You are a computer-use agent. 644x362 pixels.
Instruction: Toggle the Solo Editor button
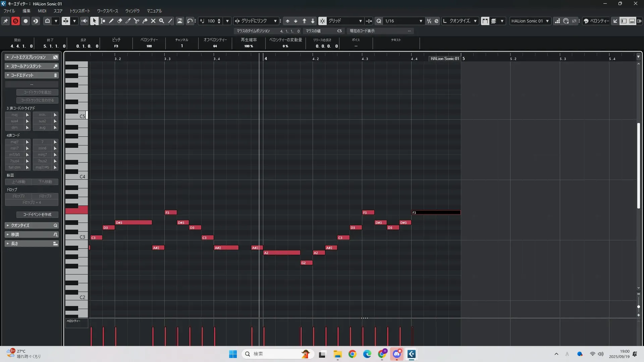pos(15,21)
